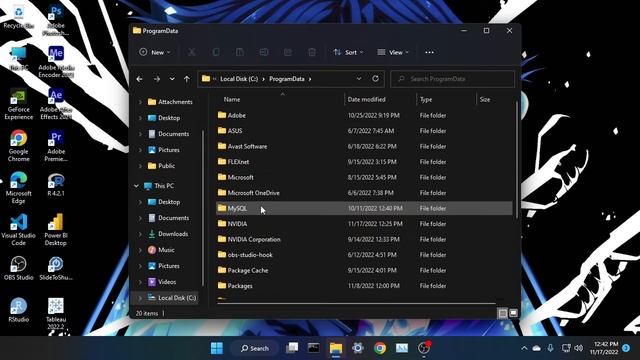Click the Paste icon in Explorer toolbar
This screenshot has width=640, height=360.
pos(240,52)
